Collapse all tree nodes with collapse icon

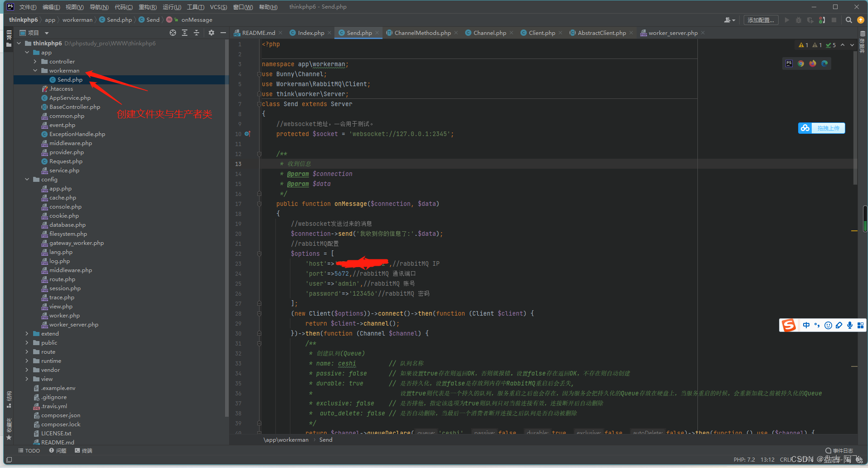pos(196,33)
